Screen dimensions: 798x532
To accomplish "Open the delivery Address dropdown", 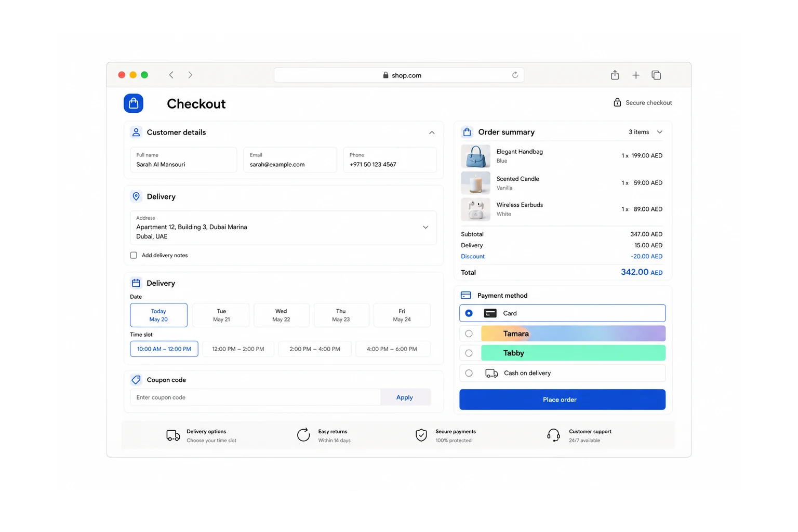I will [425, 227].
